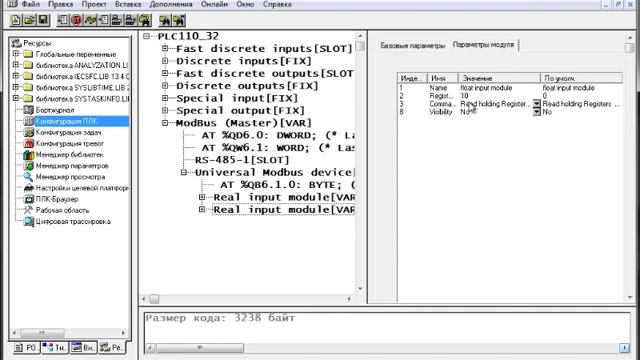Click the New file toolbar icon

(x=16, y=20)
